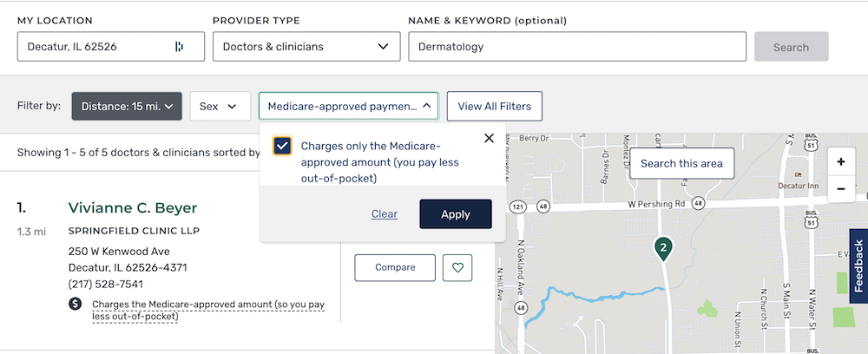This screenshot has width=868, height=354.
Task: Open Vivianne C. Beyer's profile
Action: click(x=133, y=208)
